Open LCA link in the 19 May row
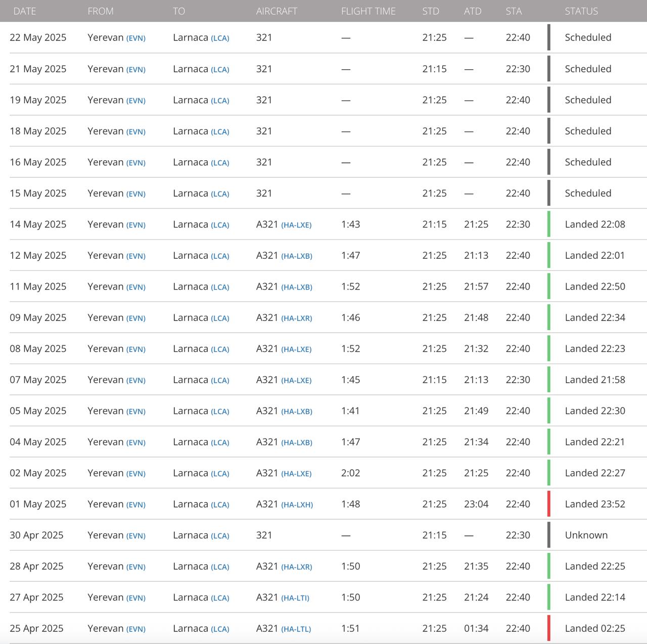Image resolution: width=647 pixels, height=644 pixels. [220, 101]
